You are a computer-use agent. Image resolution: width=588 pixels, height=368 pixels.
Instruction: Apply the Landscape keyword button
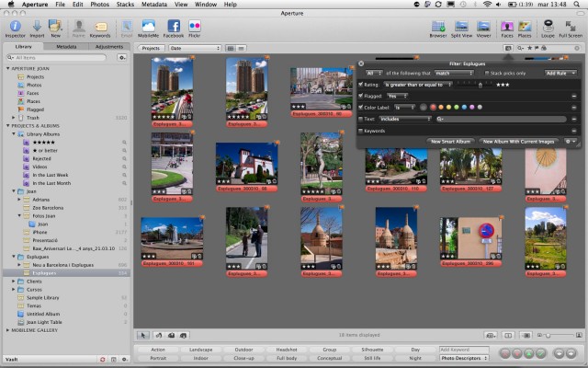point(200,350)
